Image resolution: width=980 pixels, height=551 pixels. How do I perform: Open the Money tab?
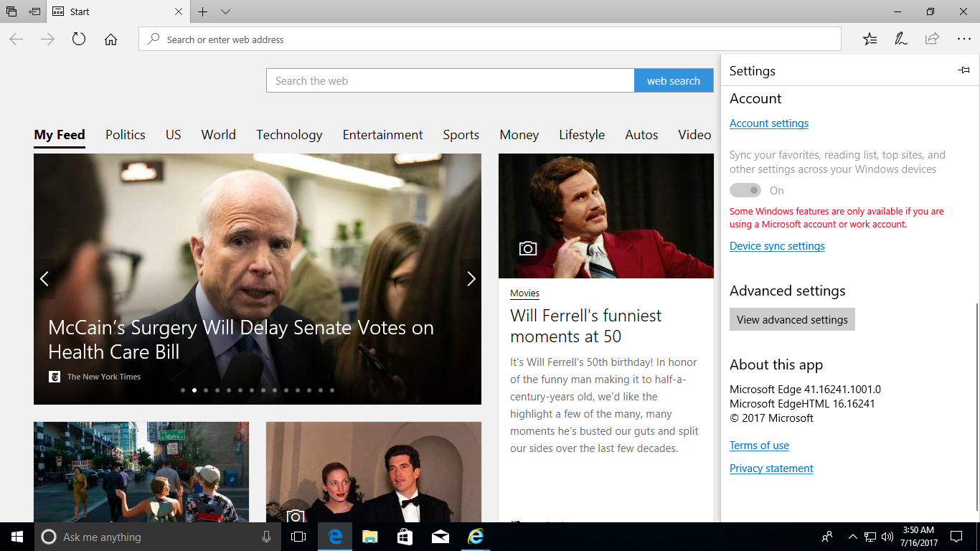point(519,135)
